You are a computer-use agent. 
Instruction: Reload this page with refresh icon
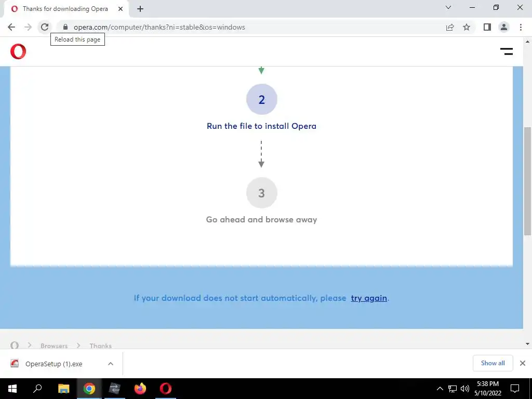coord(45,27)
